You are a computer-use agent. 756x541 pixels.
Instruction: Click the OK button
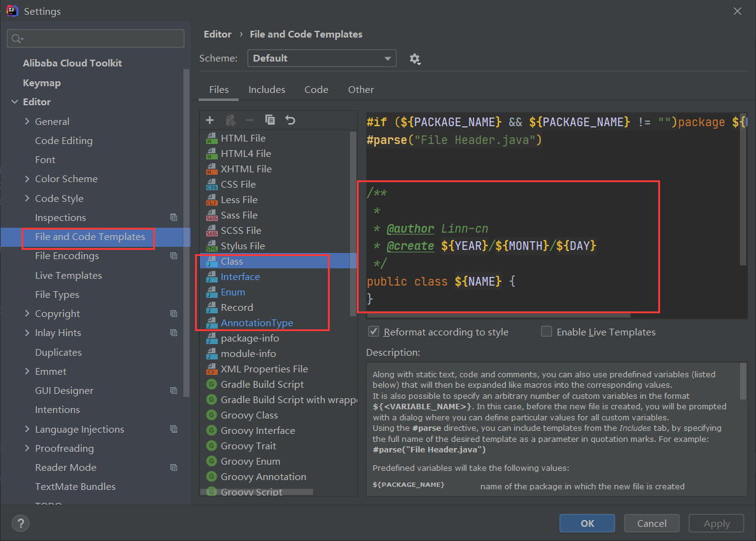click(x=587, y=523)
